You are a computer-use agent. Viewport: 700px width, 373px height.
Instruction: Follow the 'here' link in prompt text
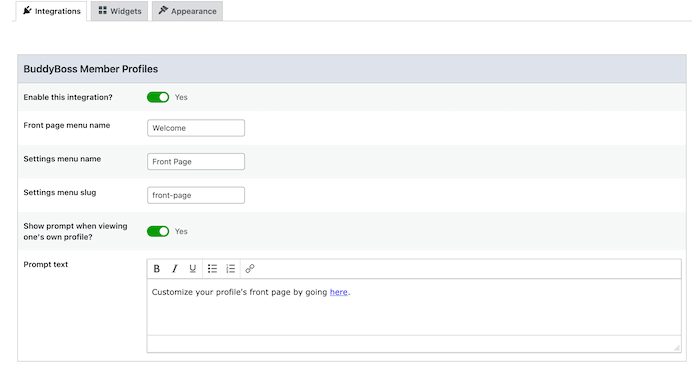click(338, 292)
